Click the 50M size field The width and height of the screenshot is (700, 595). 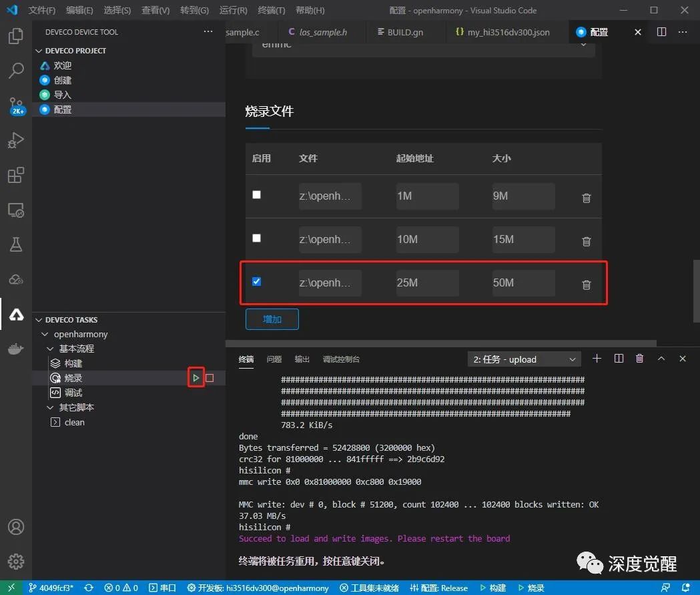tap(524, 282)
